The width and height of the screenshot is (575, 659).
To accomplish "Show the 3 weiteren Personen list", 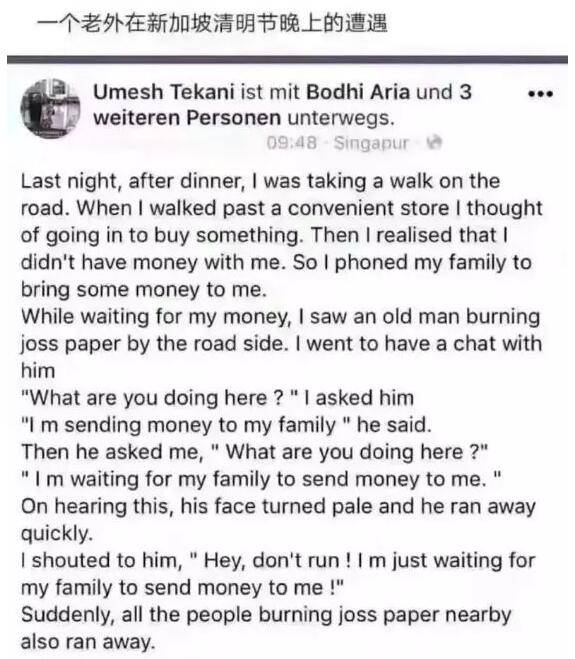I will pyautogui.click(x=282, y=105).
